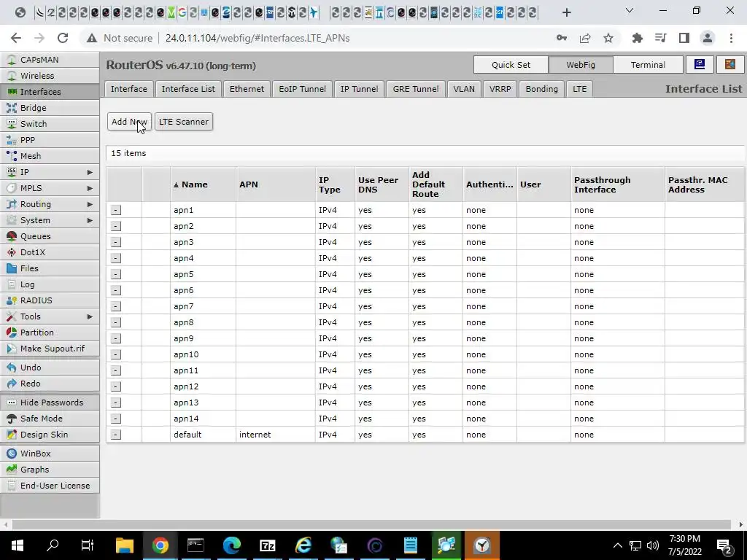Toggle Safe Mode
Image resolution: width=747 pixels, height=560 pixels.
50,419
